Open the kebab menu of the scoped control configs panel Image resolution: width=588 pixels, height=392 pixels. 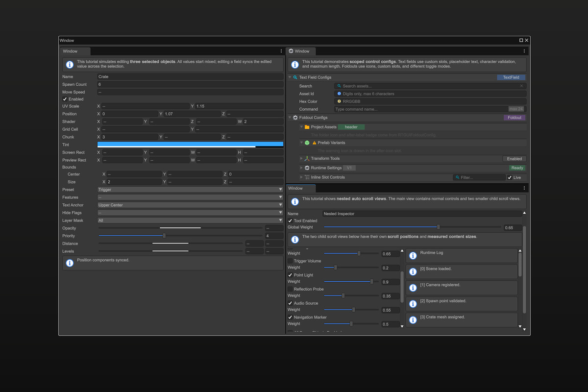coord(524,51)
